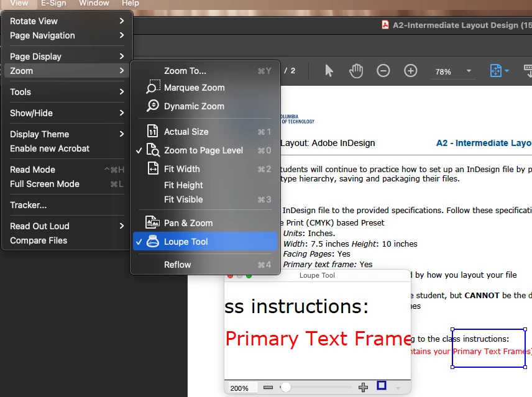This screenshot has height=397, width=532.
Task: Click the Loupe rectangle color square icon
Action: point(382,386)
